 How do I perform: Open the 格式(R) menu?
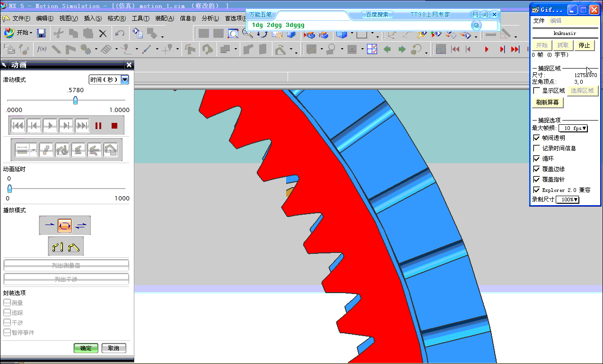tap(117, 18)
